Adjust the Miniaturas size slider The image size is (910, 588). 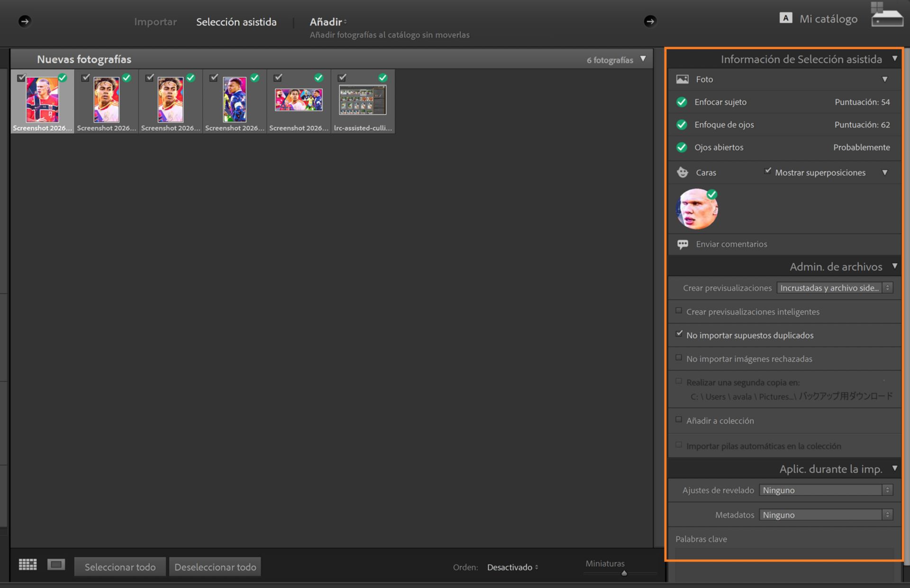tap(624, 573)
